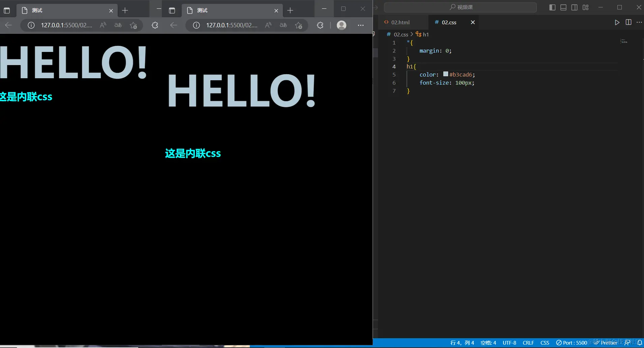Open the browser profile avatar icon
The width and height of the screenshot is (644, 348).
click(342, 25)
